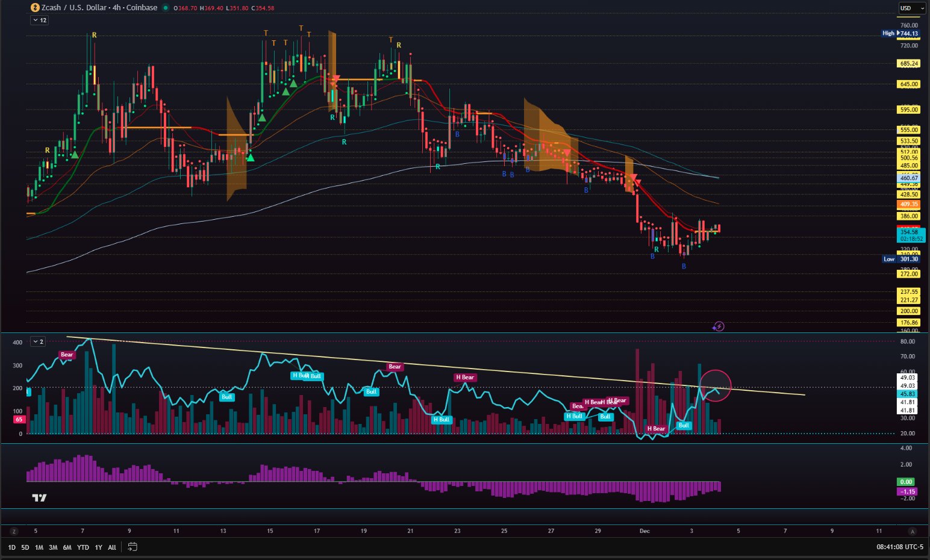930x560 pixels.
Task: Select the 5D time range
Action: tap(25, 547)
